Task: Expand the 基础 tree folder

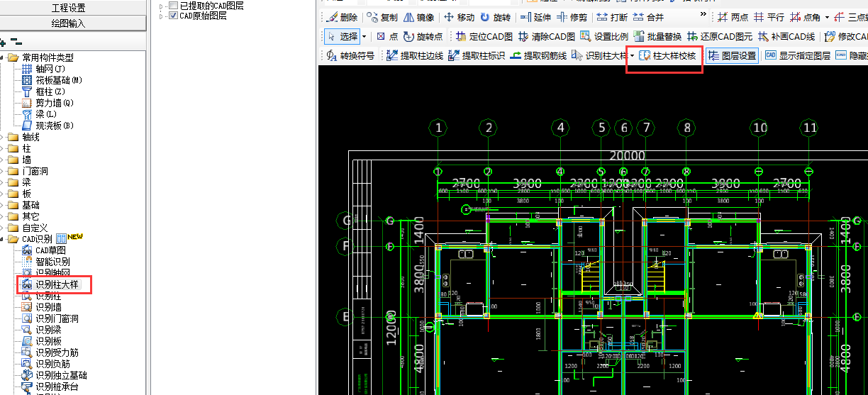Action: click(3, 205)
